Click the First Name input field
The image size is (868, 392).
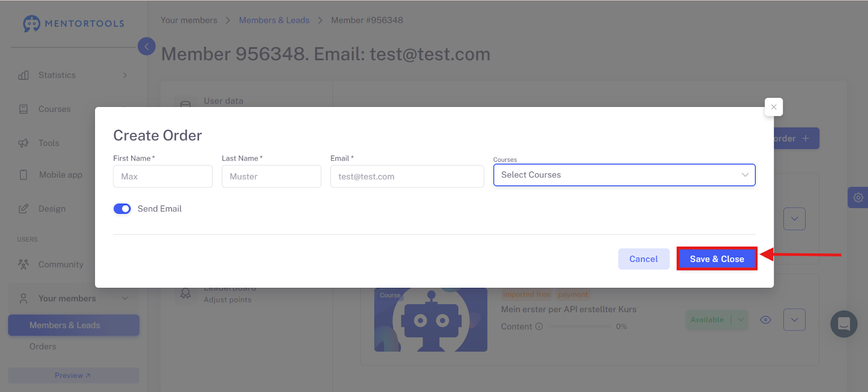[163, 176]
